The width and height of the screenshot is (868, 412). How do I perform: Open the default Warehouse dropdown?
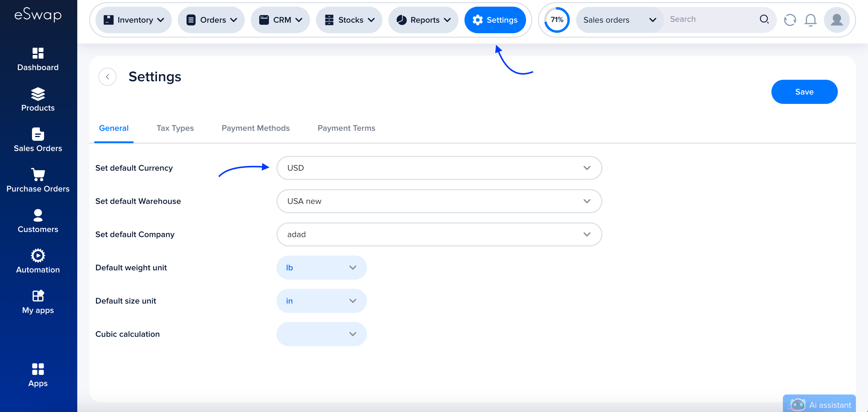pos(439,201)
